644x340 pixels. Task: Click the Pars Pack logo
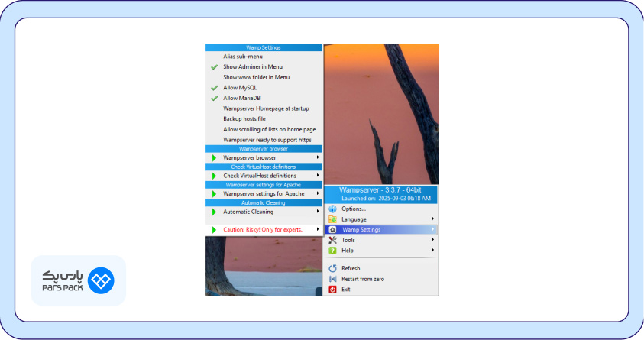(79, 280)
